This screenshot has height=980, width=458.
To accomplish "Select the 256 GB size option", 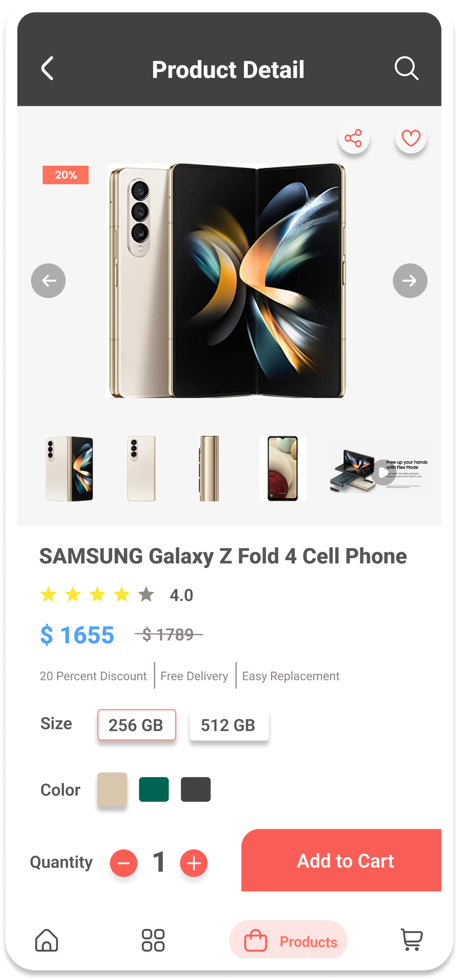I will 137,725.
